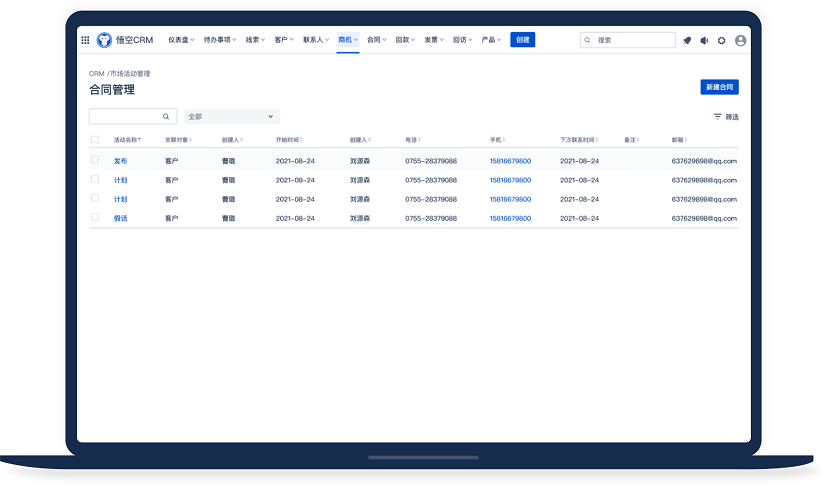Open the apps grid menu icon
Viewport: 825px width, 485px height.
pos(85,40)
